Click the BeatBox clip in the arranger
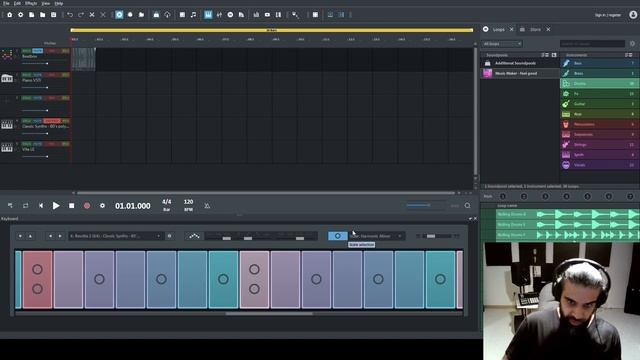Image resolution: width=640 pixels, height=360 pixels. (84, 59)
